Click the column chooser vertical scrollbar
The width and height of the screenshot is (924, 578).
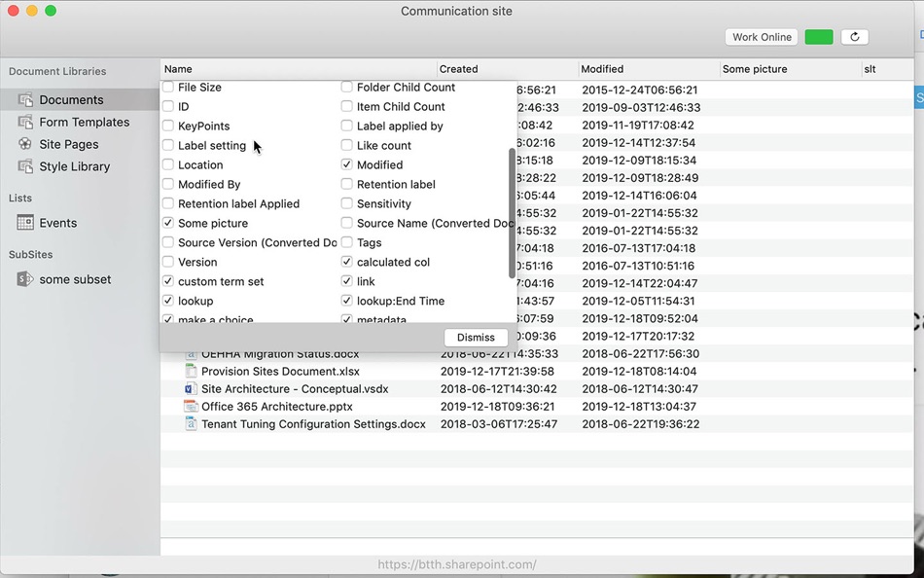click(512, 212)
